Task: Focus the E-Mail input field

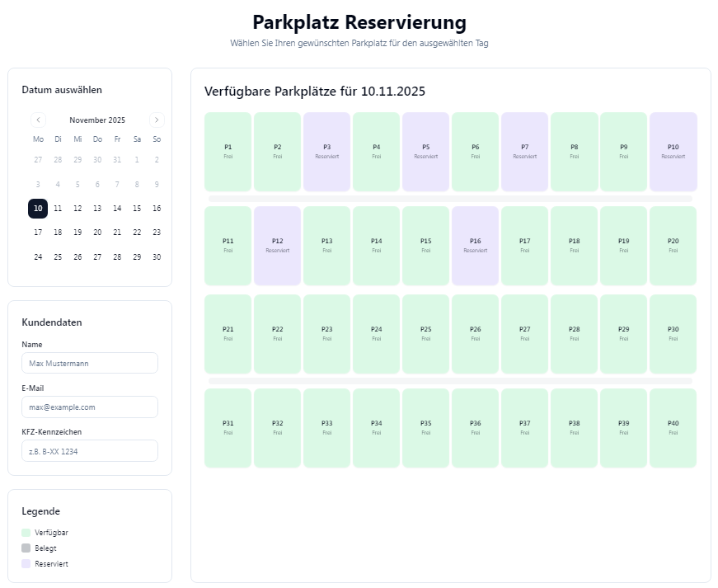Action: point(90,407)
